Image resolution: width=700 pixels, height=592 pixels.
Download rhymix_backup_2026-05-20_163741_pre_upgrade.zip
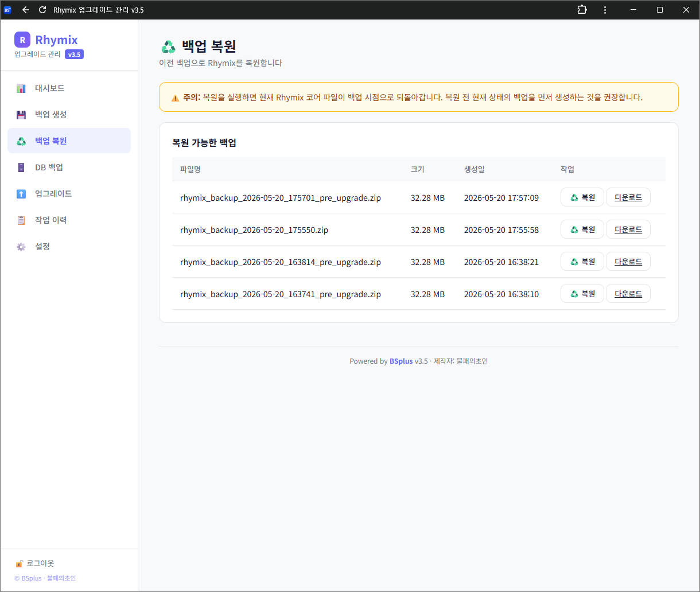click(628, 294)
